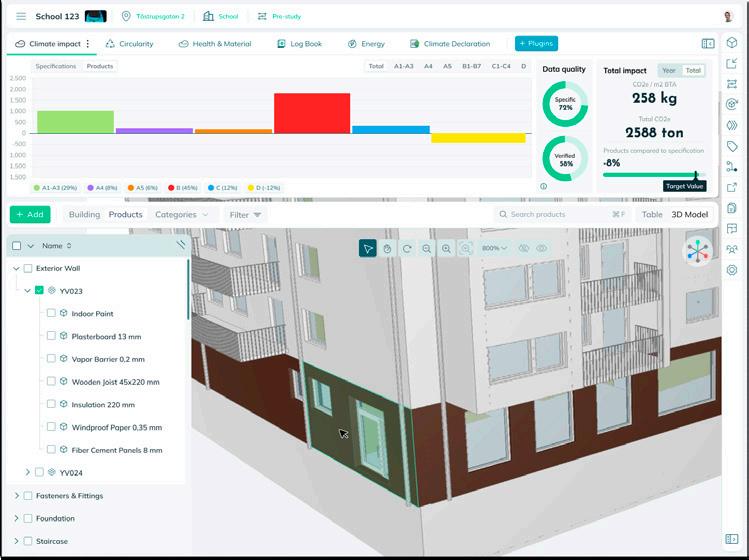The width and height of the screenshot is (749, 560).
Task: Activate the pan hand tool
Action: click(387, 248)
